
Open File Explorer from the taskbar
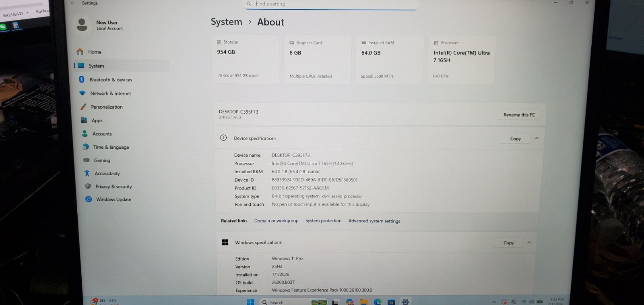point(364,302)
